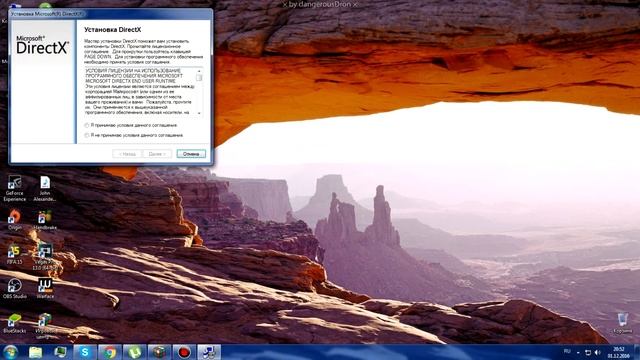Screen dimensions: 640x360
Task: Open the BlueStacks desktop shortcut
Action: point(15,323)
